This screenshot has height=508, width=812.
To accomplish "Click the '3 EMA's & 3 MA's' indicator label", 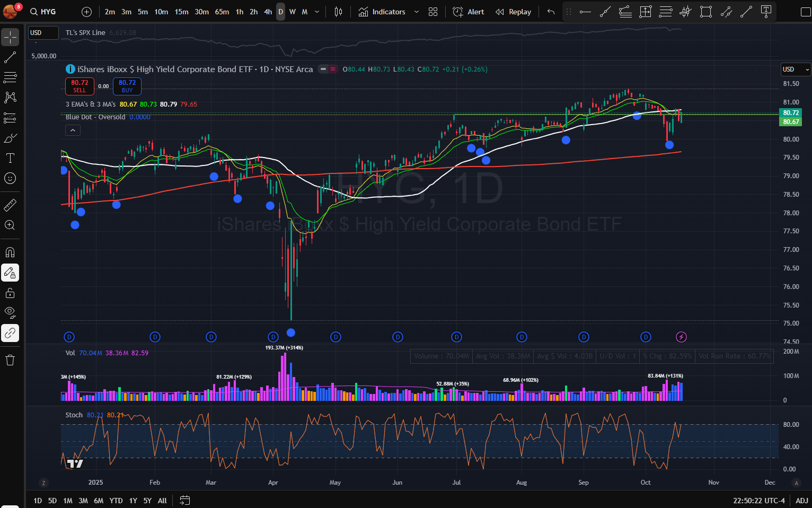I will tap(91, 104).
